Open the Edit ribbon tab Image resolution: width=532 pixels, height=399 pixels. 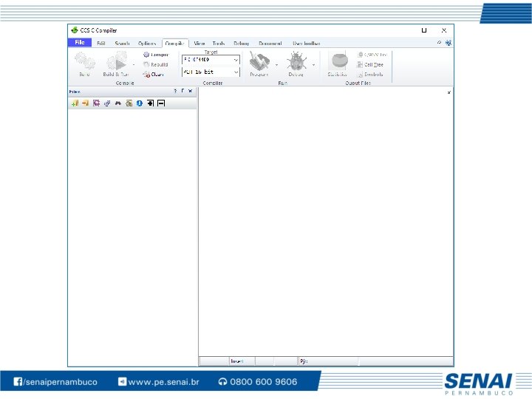pos(100,44)
